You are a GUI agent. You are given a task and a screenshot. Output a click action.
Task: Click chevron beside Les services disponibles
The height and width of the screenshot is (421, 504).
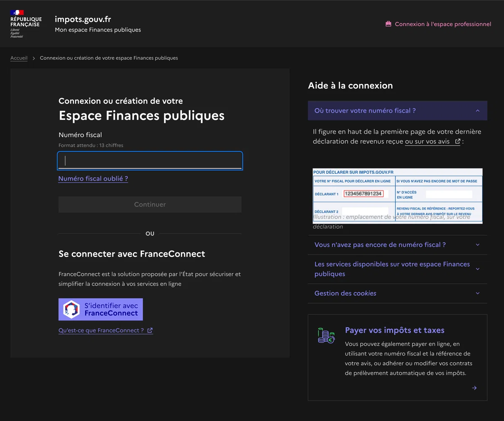tap(478, 269)
